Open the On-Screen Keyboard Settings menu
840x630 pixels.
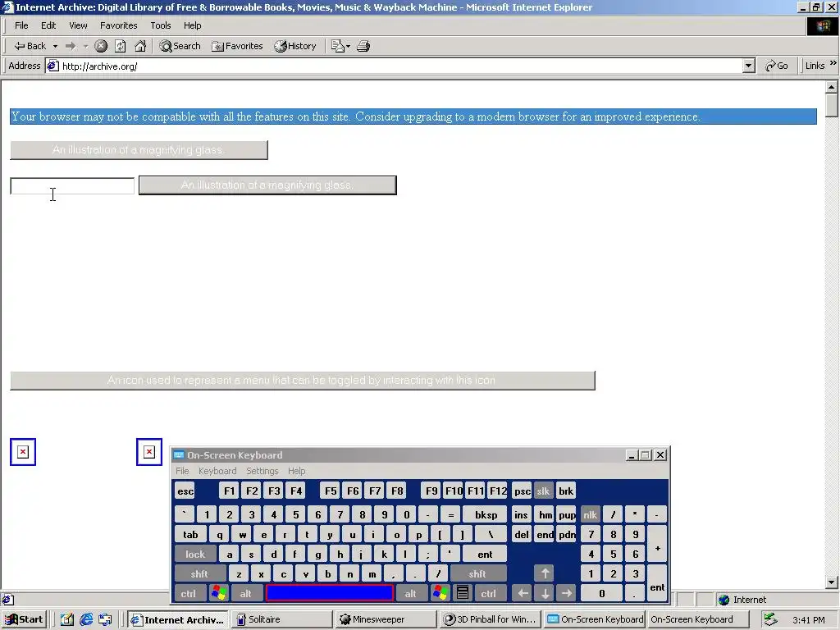tap(262, 471)
